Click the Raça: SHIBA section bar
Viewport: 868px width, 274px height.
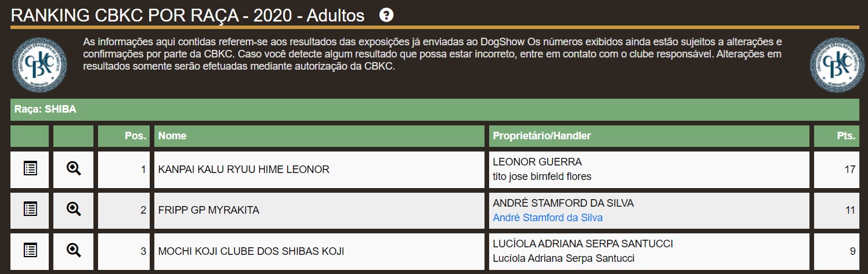coord(434,109)
